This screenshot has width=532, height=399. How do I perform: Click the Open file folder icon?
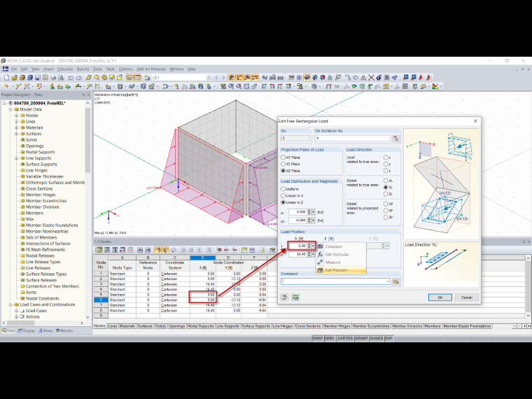click(x=14, y=78)
